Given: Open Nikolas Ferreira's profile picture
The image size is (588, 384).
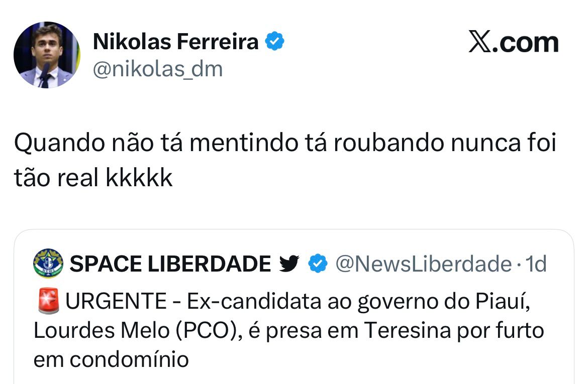Looking at the screenshot, I should pos(46,55).
